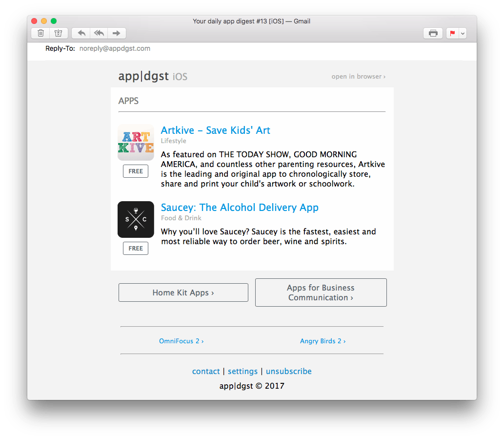The image size is (504, 439).
Task: Click the window title Your daily app digest
Action: point(251,21)
